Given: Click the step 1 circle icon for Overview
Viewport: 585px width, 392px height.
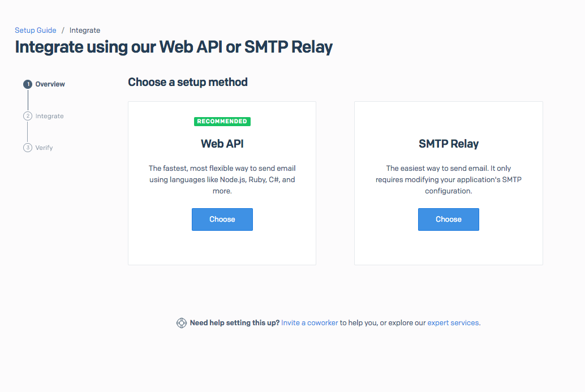Looking at the screenshot, I should [x=27, y=84].
